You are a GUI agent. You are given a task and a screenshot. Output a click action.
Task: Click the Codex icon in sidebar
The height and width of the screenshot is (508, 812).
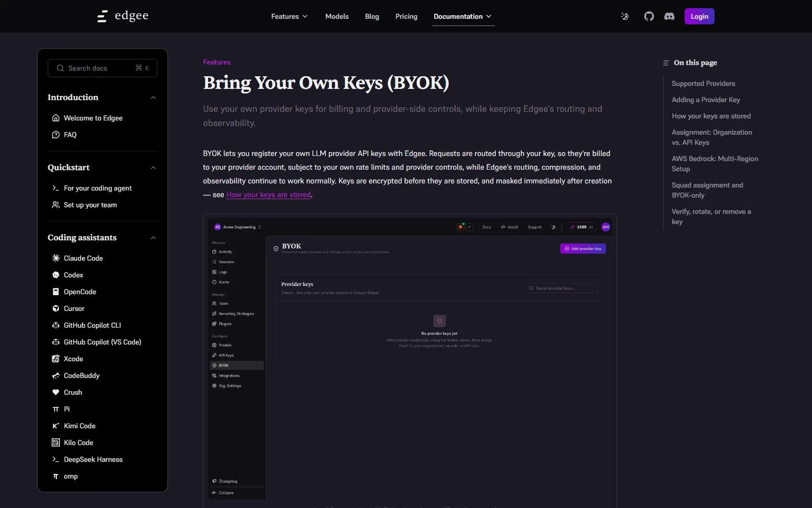56,275
